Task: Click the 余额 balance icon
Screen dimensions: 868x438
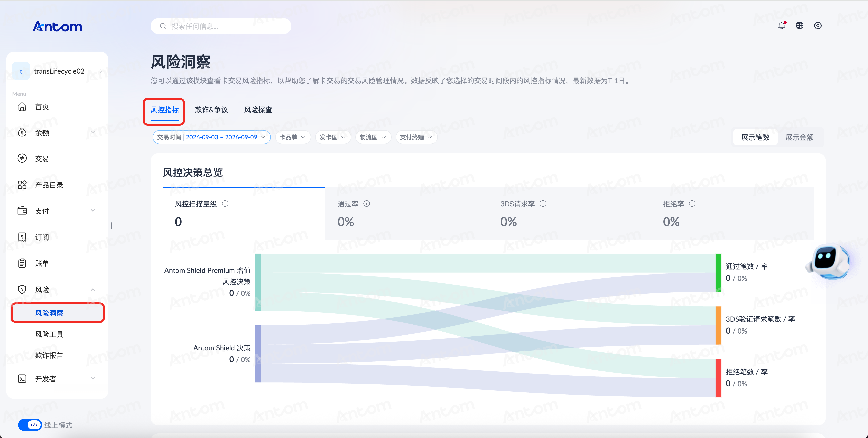Action: coord(22,132)
